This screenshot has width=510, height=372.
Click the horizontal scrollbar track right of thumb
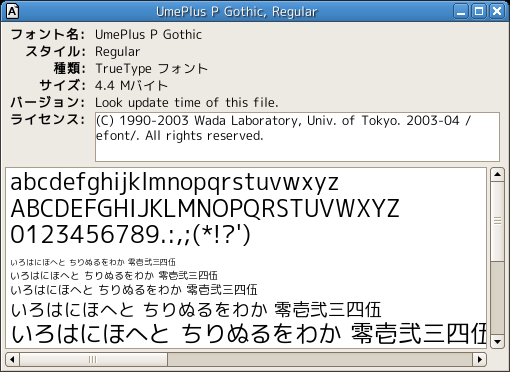point(320,359)
